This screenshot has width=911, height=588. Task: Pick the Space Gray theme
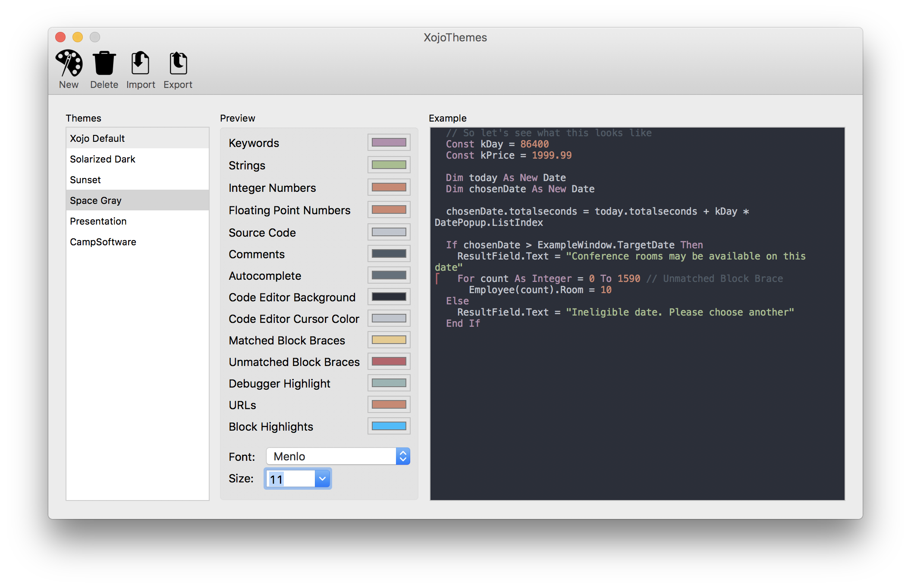(138, 200)
